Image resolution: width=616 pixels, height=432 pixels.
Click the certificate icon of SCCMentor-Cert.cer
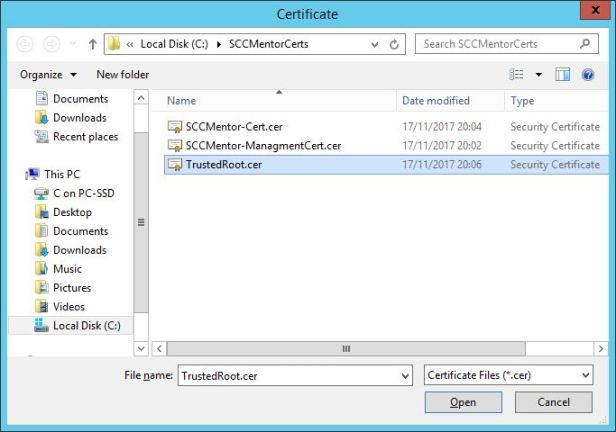(175, 126)
